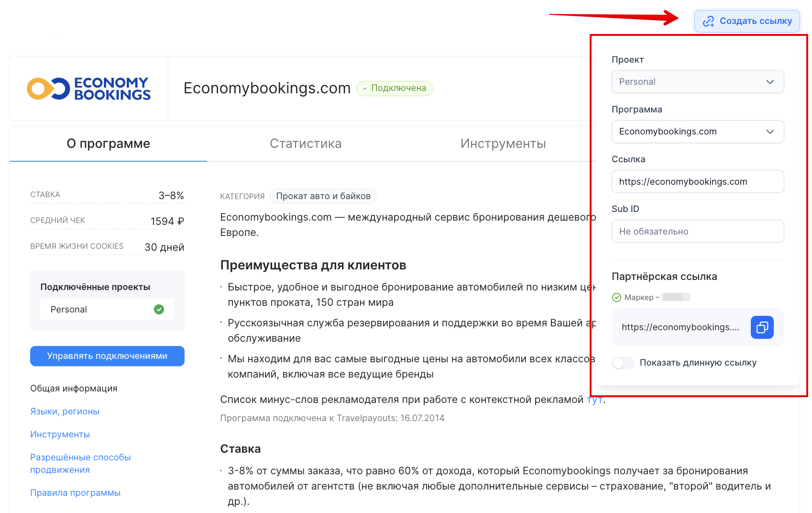Open the 'Правила программы' link
Screen dimensions: 812x513
click(x=76, y=493)
